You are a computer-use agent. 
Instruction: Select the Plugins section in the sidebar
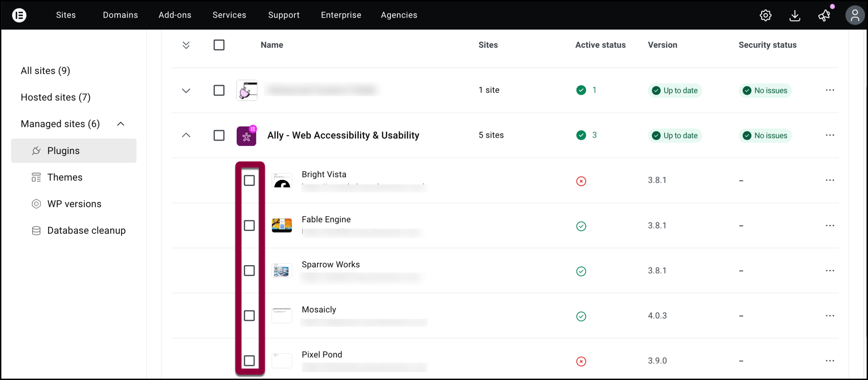click(x=63, y=150)
